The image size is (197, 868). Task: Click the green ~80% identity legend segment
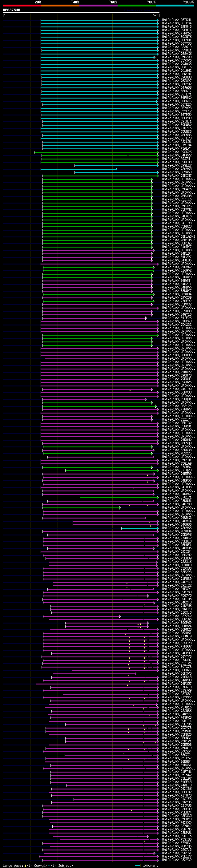pyautogui.click(x=137, y=6)
